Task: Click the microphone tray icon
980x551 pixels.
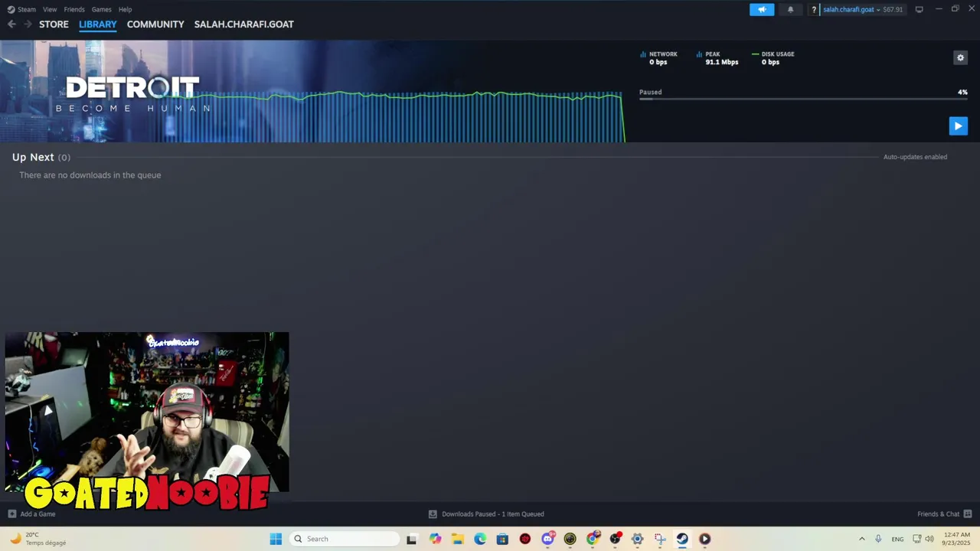Action: pos(878,539)
